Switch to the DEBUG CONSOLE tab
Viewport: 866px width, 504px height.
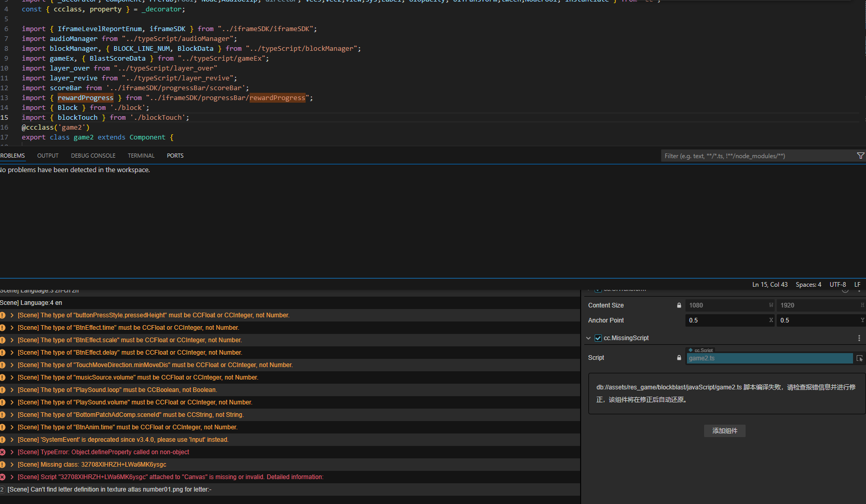click(93, 156)
